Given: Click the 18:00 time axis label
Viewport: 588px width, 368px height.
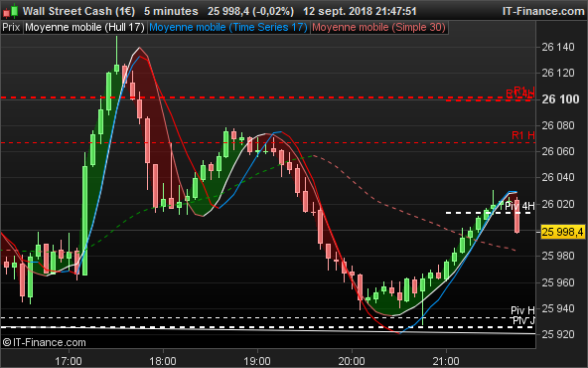Looking at the screenshot, I should point(163,361).
